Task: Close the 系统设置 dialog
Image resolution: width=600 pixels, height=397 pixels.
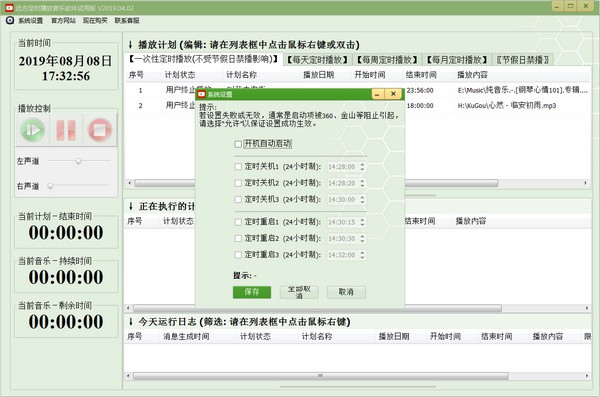Action: coord(393,94)
